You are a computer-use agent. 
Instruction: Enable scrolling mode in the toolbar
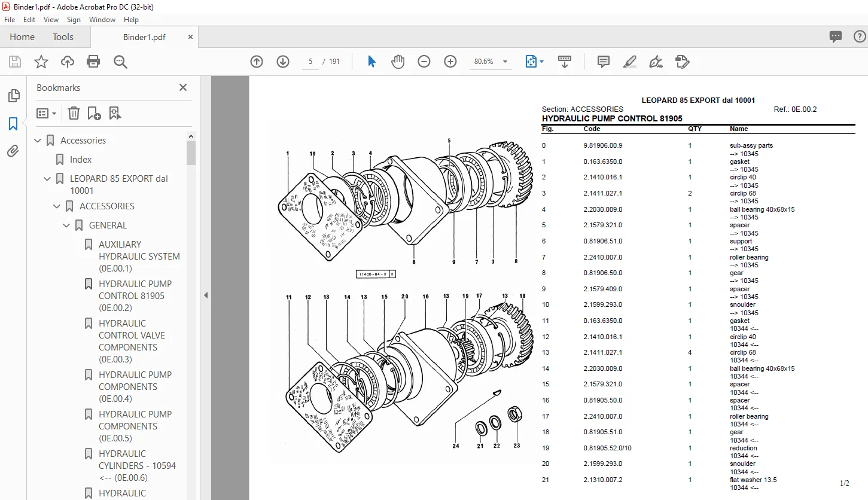coord(565,62)
